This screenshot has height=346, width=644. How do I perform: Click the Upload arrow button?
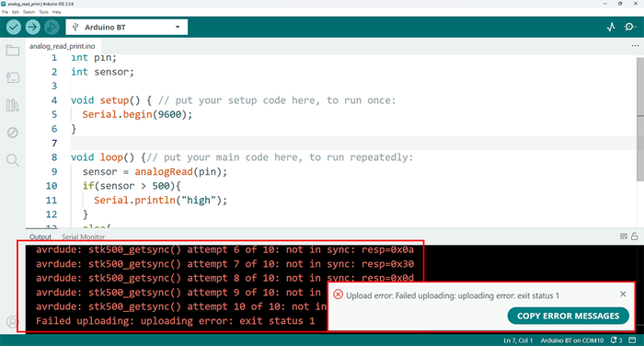[32, 27]
